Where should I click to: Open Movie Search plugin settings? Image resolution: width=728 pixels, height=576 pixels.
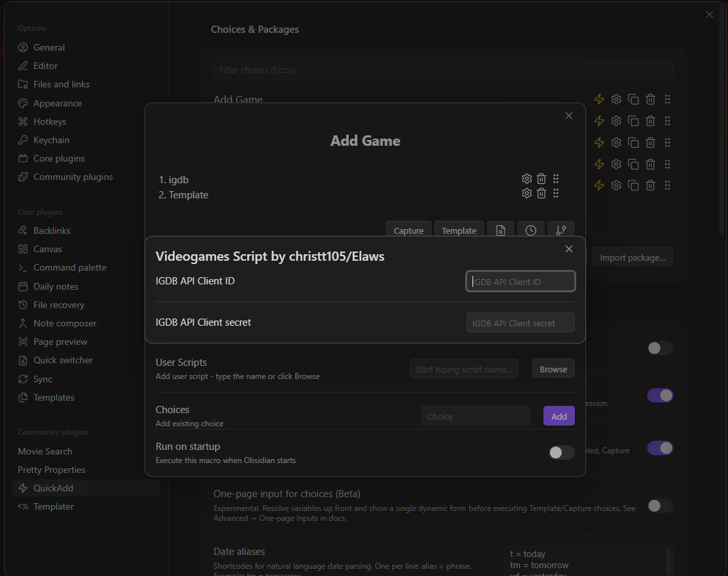45,451
